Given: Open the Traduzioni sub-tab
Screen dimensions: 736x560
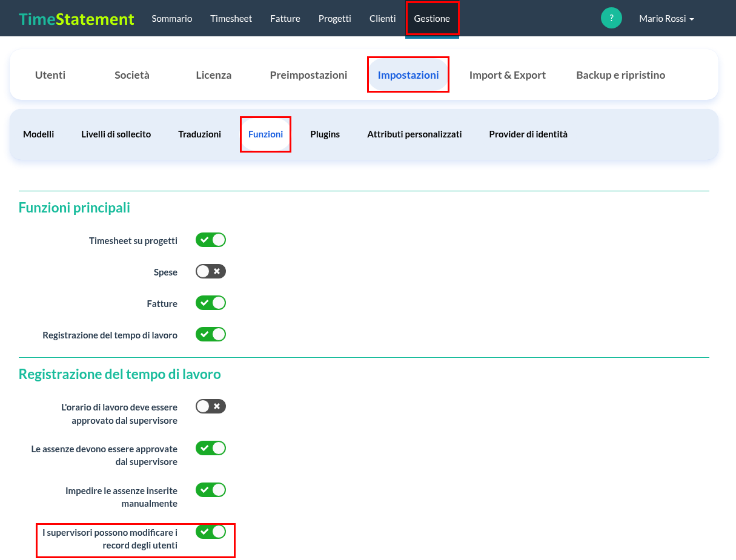Looking at the screenshot, I should [x=199, y=134].
